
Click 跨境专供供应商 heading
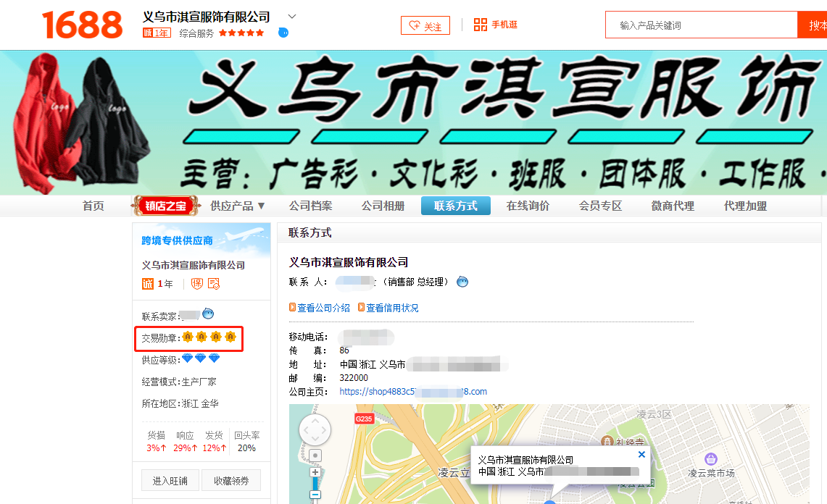[177, 240]
